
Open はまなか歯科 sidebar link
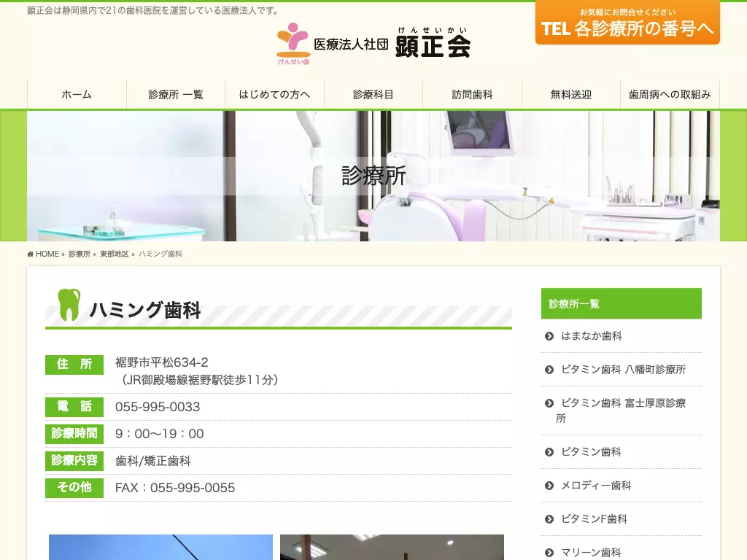coord(591,336)
